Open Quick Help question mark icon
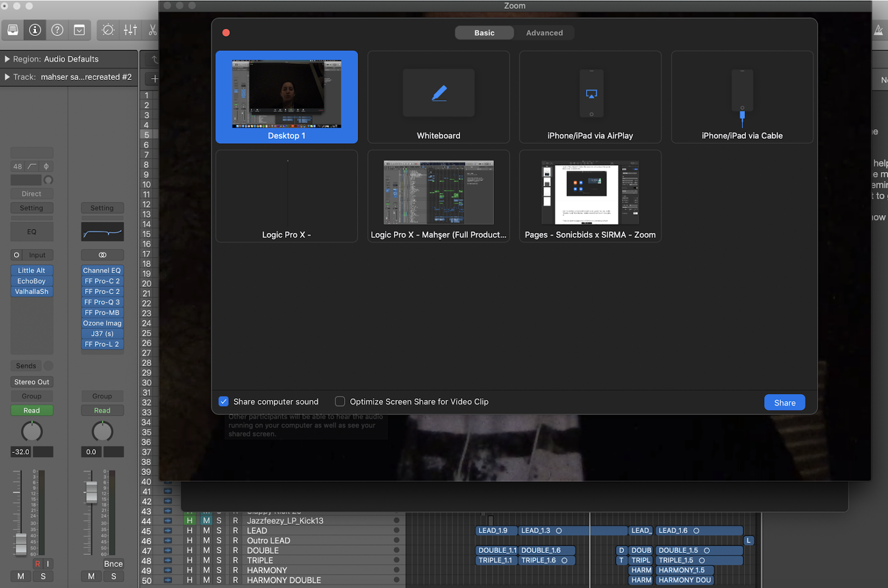888x588 pixels. click(57, 30)
